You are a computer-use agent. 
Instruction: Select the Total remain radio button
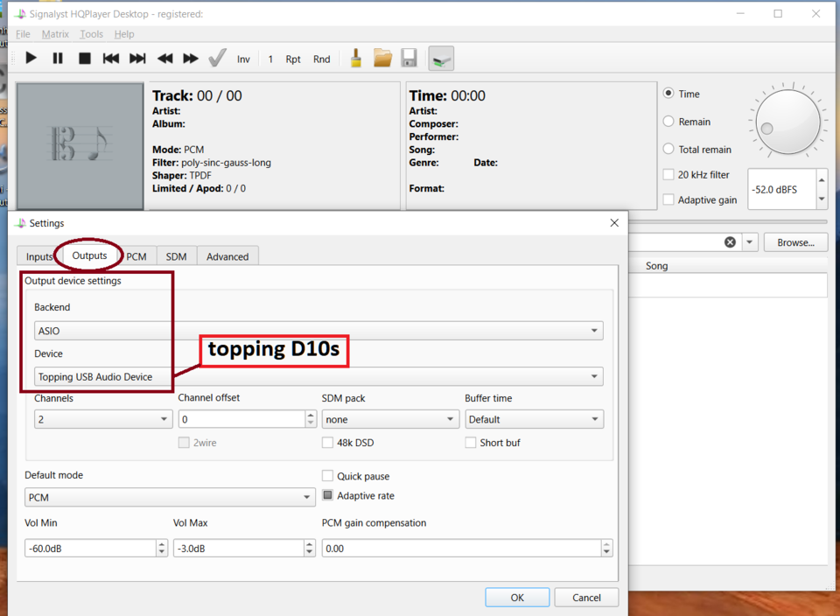click(668, 149)
